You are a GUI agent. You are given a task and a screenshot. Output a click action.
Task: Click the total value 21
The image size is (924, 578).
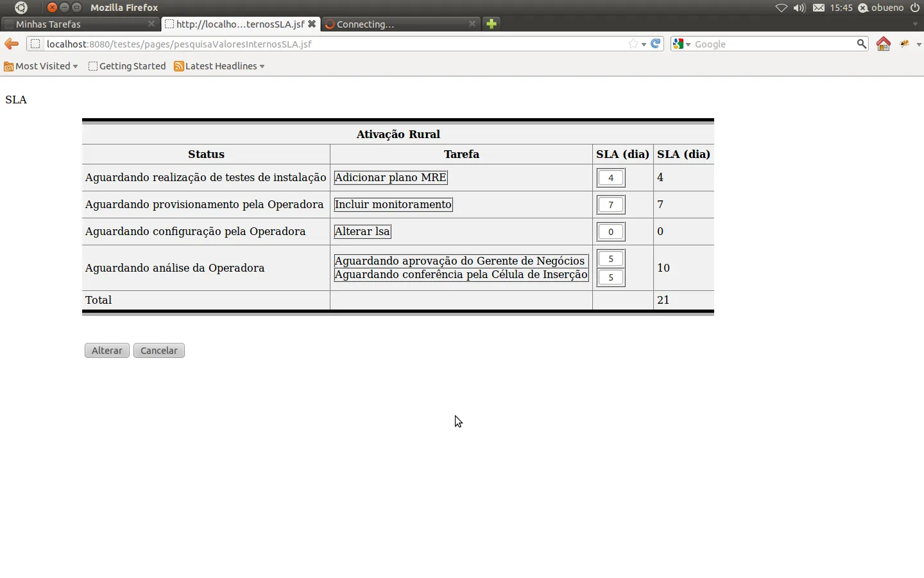pyautogui.click(x=663, y=300)
